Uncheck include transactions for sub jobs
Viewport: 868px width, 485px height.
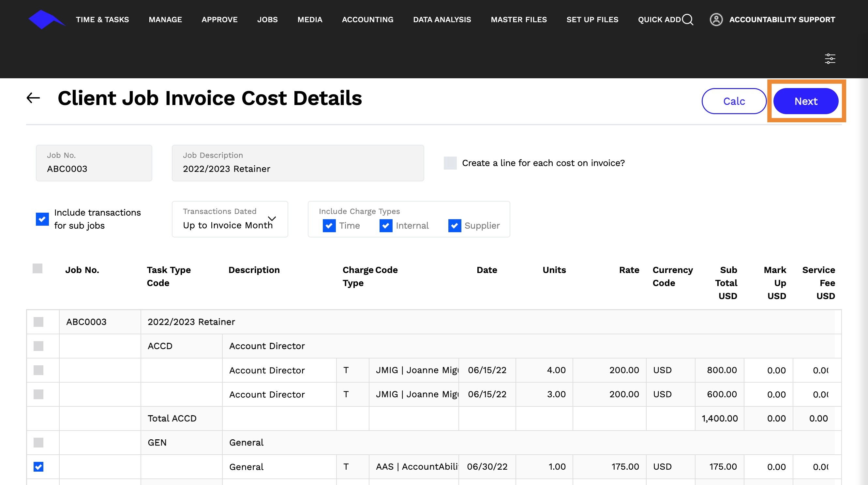pos(42,219)
